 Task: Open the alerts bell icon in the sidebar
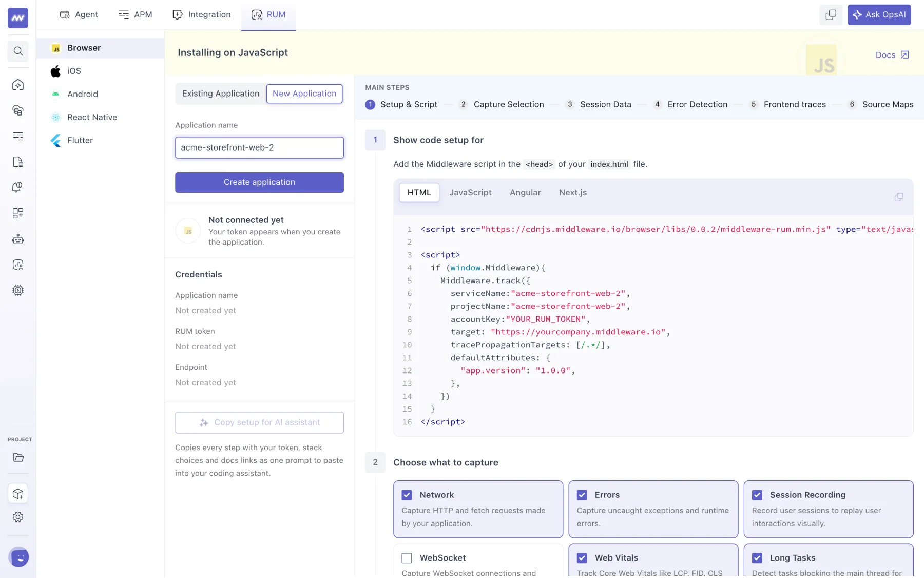click(18, 188)
